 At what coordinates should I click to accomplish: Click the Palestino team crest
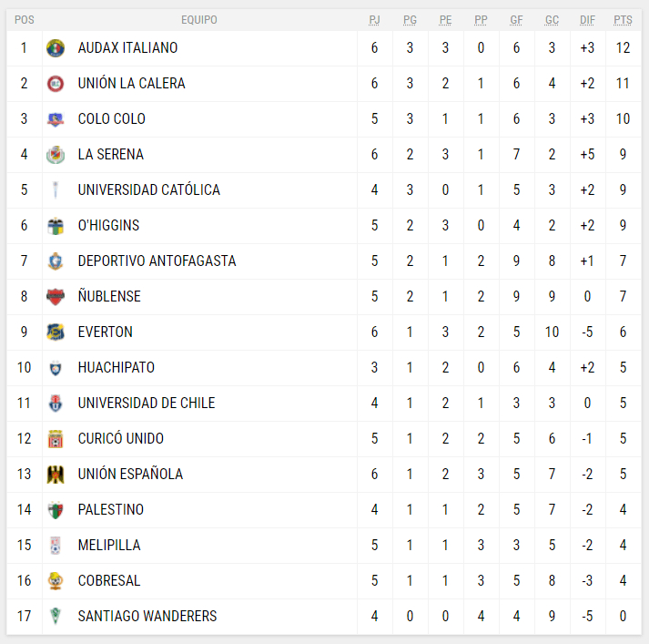56,510
